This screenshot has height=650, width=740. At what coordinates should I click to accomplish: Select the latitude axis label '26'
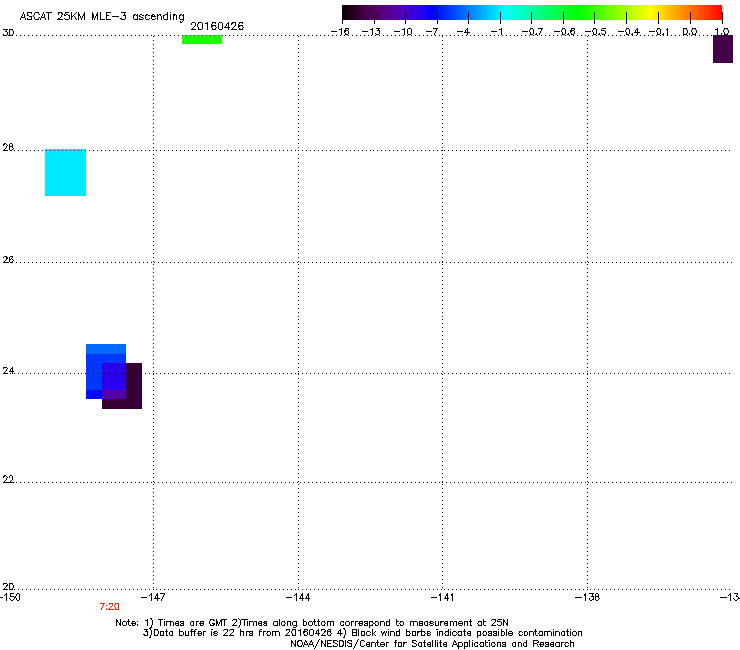pos(8,260)
